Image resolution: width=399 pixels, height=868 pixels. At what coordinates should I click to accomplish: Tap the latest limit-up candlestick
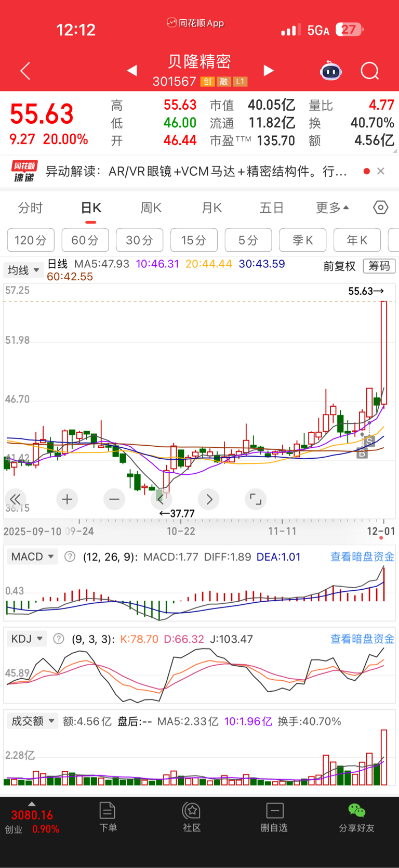coord(384,353)
